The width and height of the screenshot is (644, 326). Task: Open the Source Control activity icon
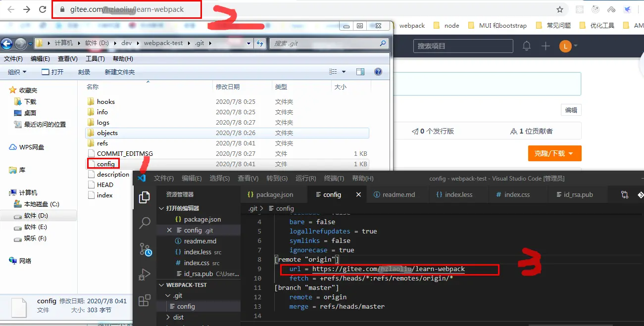(x=145, y=249)
